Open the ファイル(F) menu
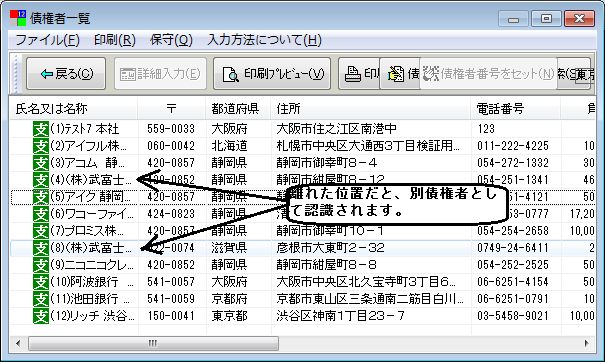This screenshot has height=362, width=605. (x=47, y=40)
